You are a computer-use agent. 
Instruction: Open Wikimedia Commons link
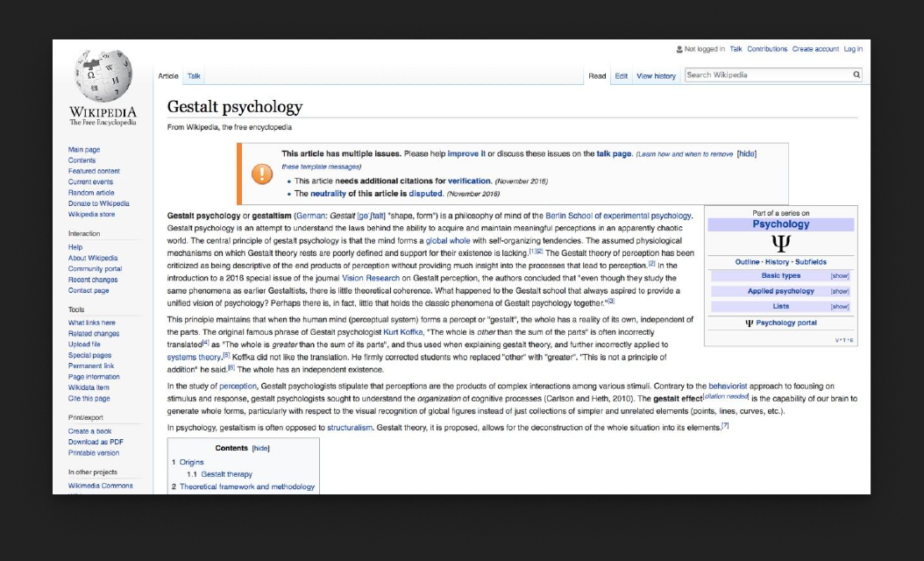[x=100, y=486]
